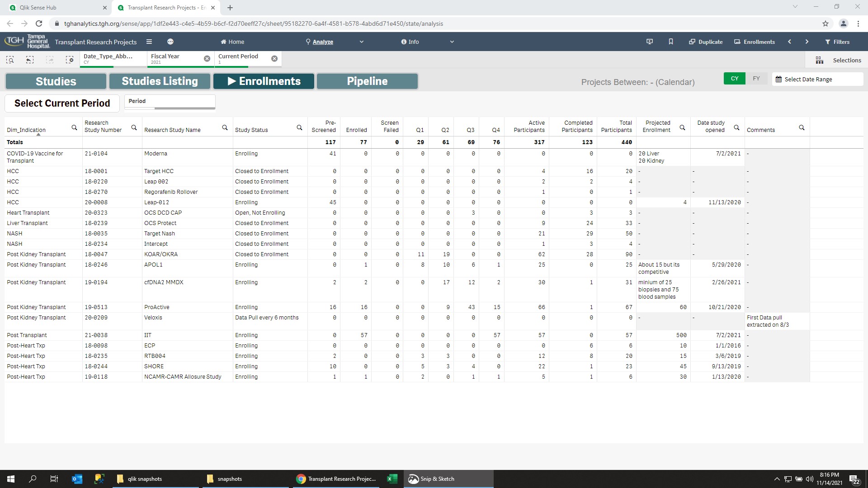Switch to the Pipeline tab
Viewport: 868px width, 488px height.
click(x=367, y=81)
